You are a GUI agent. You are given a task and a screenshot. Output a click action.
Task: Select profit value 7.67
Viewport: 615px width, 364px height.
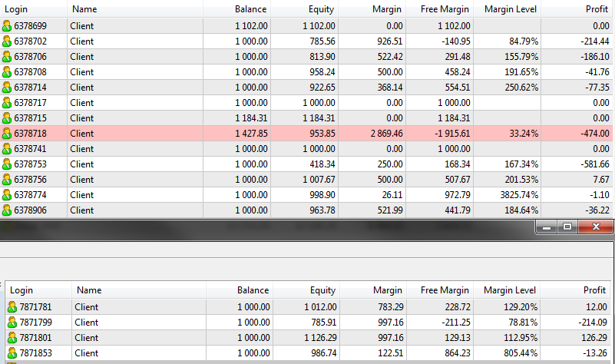pos(601,179)
